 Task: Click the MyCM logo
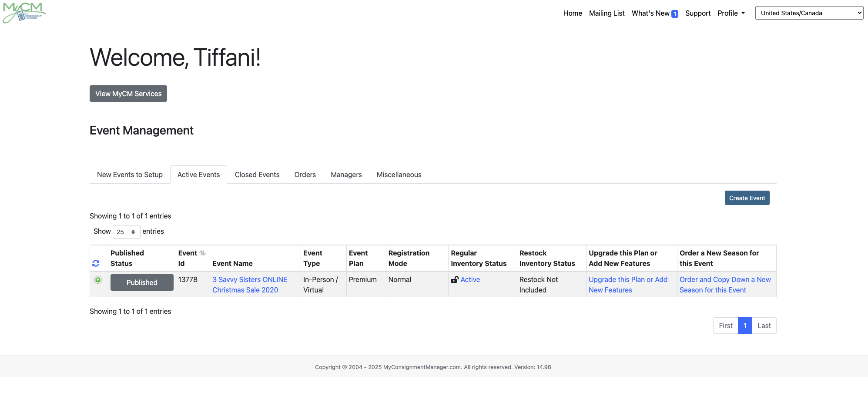[24, 13]
